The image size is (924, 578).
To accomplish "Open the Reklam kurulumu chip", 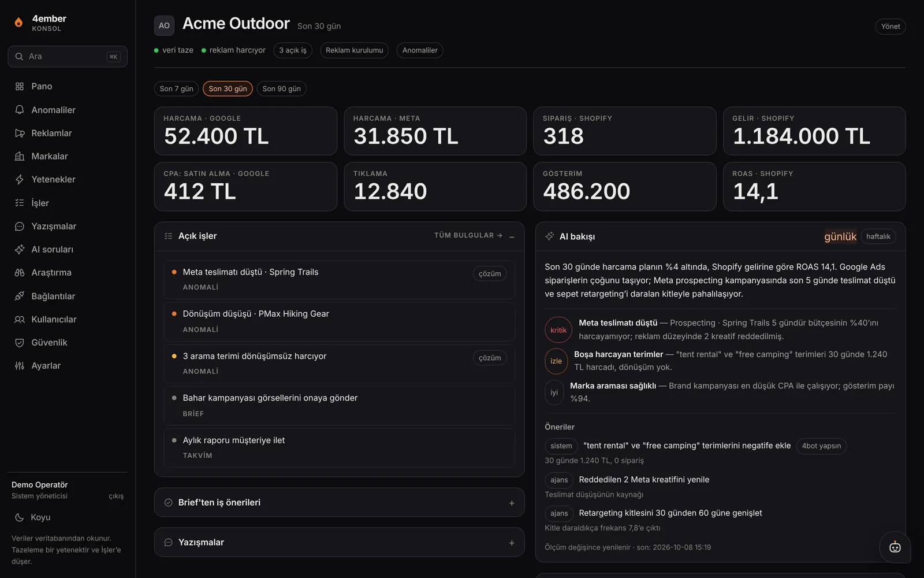I will tap(354, 50).
